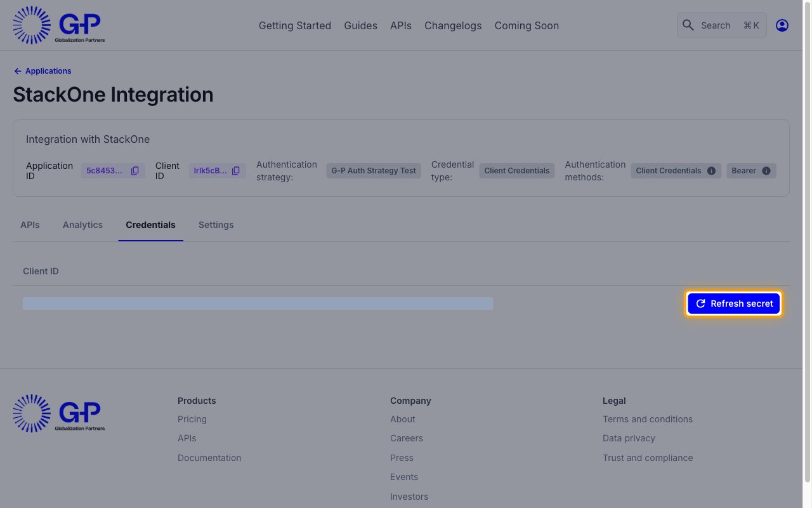Click the back arrow next to Applications
Viewport: 812px width, 508px height.
click(18, 71)
